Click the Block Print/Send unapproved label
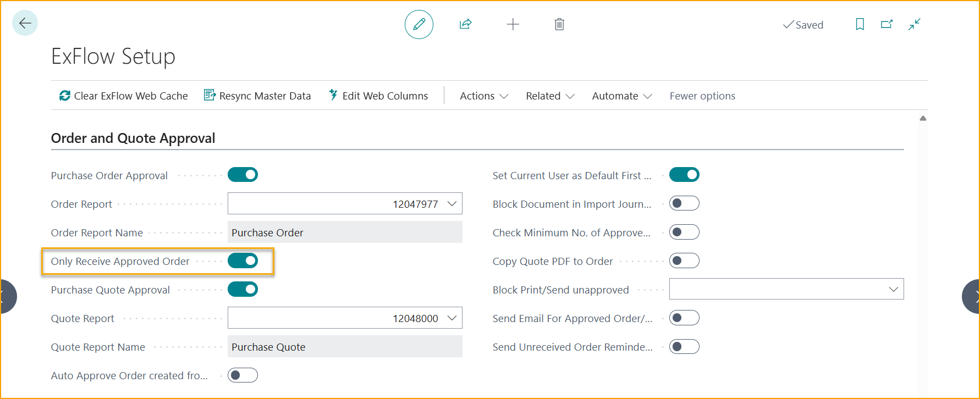The image size is (980, 399). pyautogui.click(x=560, y=290)
